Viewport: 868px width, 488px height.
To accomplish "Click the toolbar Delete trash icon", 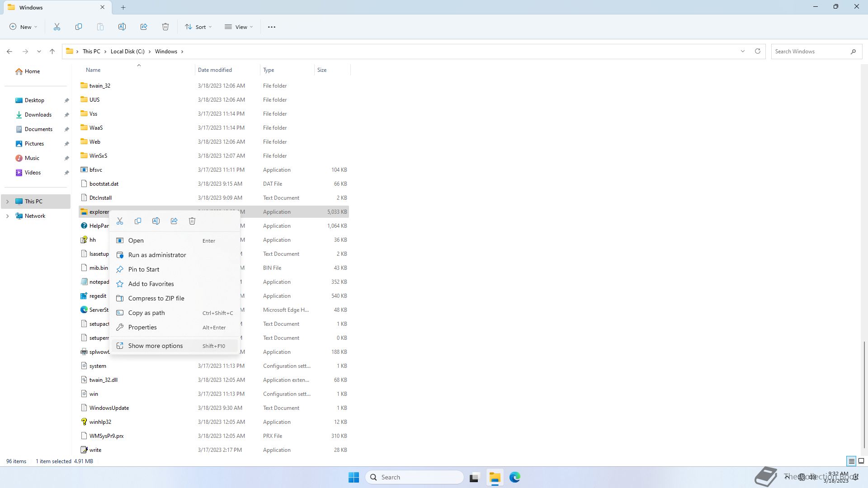I will click(165, 27).
